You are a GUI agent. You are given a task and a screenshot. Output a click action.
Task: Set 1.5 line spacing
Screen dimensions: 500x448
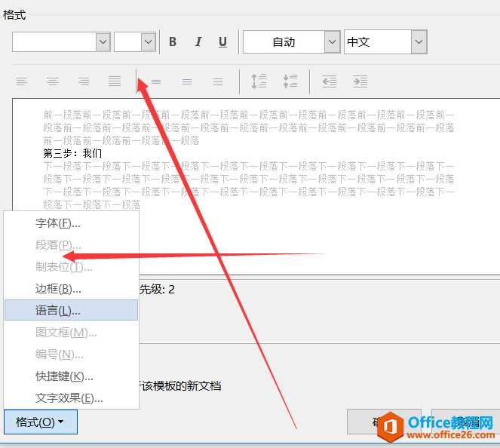[187, 82]
